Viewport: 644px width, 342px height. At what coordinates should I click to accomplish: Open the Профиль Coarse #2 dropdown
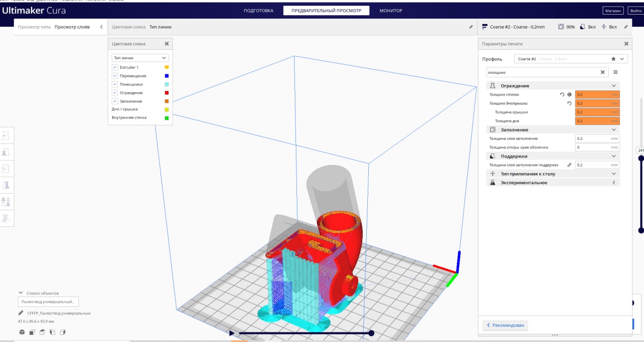tap(571, 59)
